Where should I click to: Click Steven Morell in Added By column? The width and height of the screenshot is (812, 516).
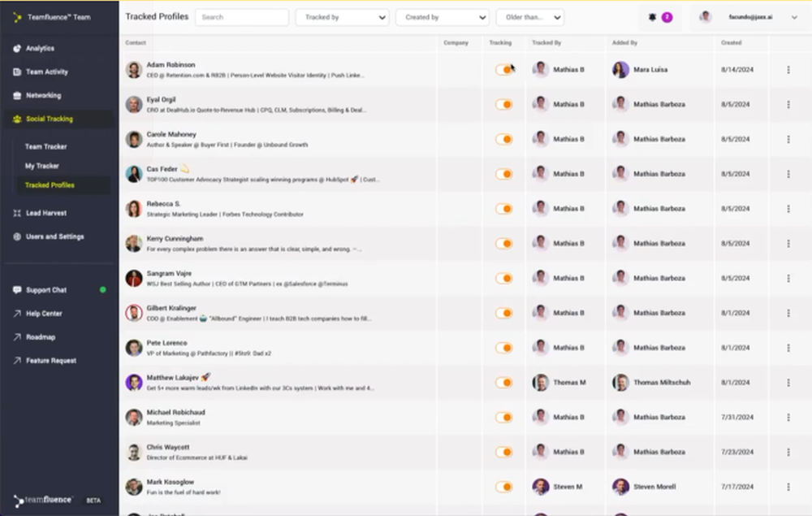pos(654,487)
